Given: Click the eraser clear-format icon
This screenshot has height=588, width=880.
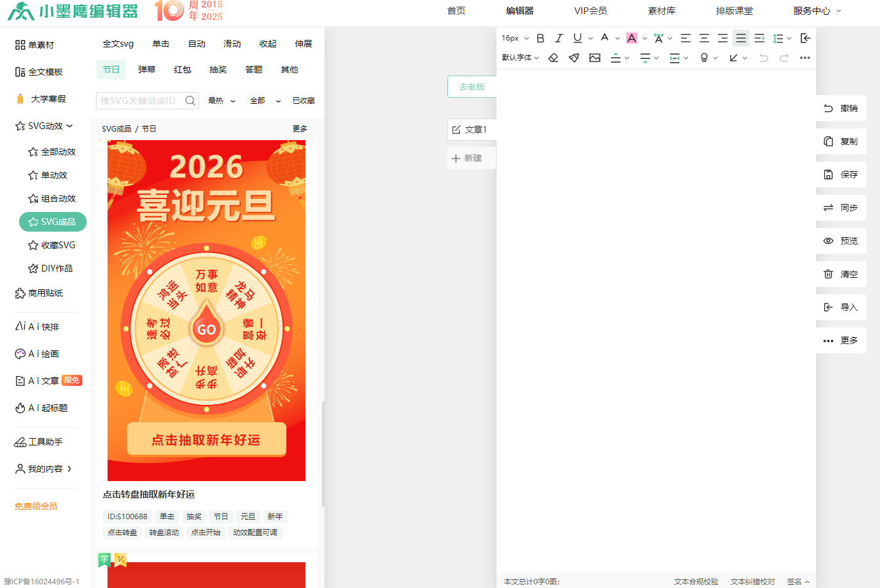Looking at the screenshot, I should click(x=553, y=58).
